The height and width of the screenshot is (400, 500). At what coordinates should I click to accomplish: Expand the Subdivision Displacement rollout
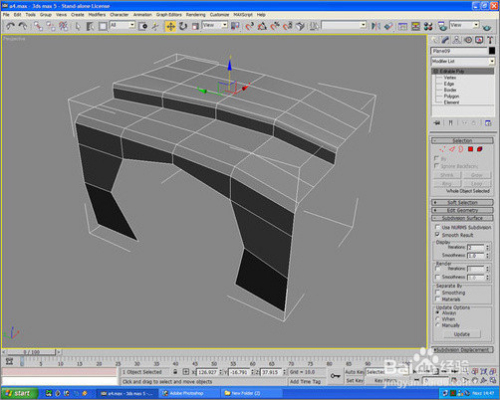click(462, 350)
